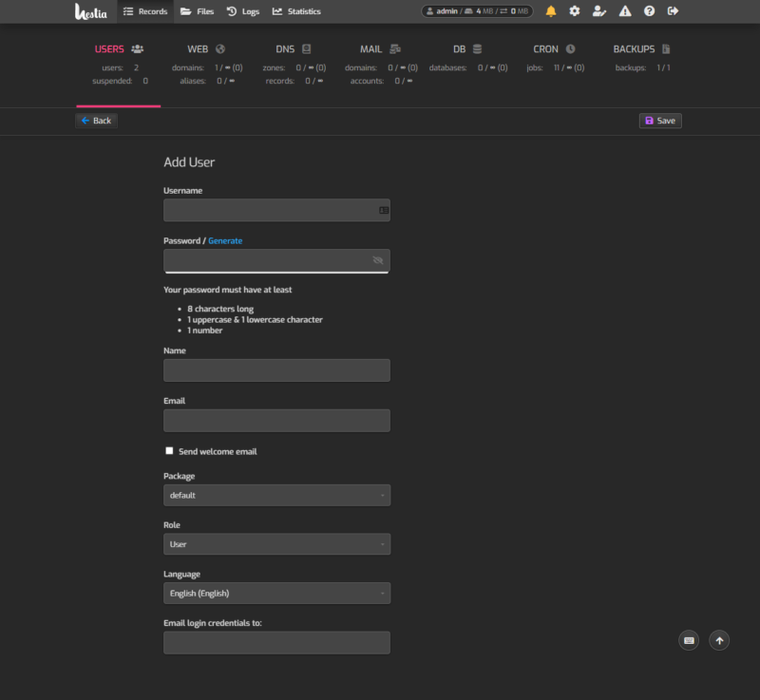Open the Language dropdown showing English
The image size is (760, 700).
276,593
